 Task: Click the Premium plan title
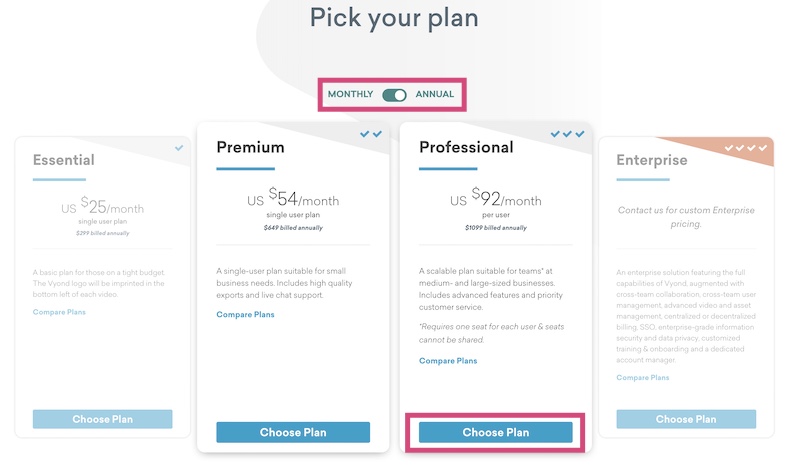pyautogui.click(x=250, y=148)
